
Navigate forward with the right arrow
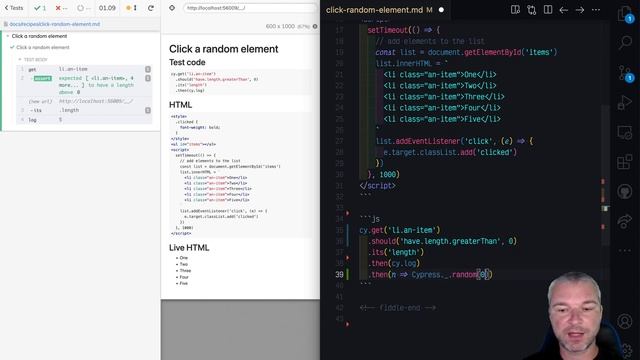(x=580, y=10)
